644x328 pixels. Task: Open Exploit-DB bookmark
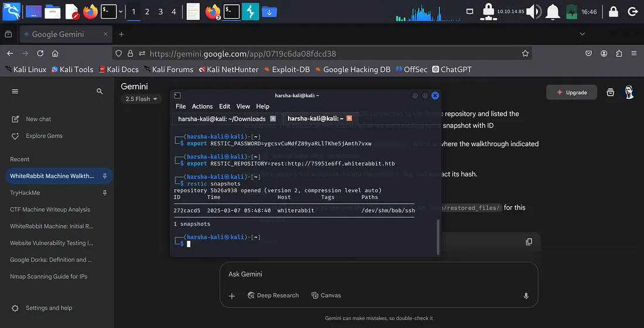[287, 70]
